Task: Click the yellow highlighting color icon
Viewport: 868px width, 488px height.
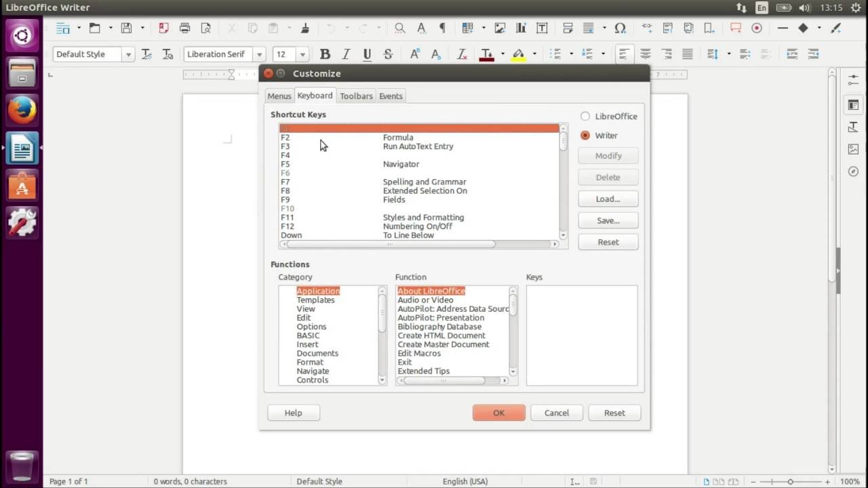Action: pyautogui.click(x=518, y=54)
